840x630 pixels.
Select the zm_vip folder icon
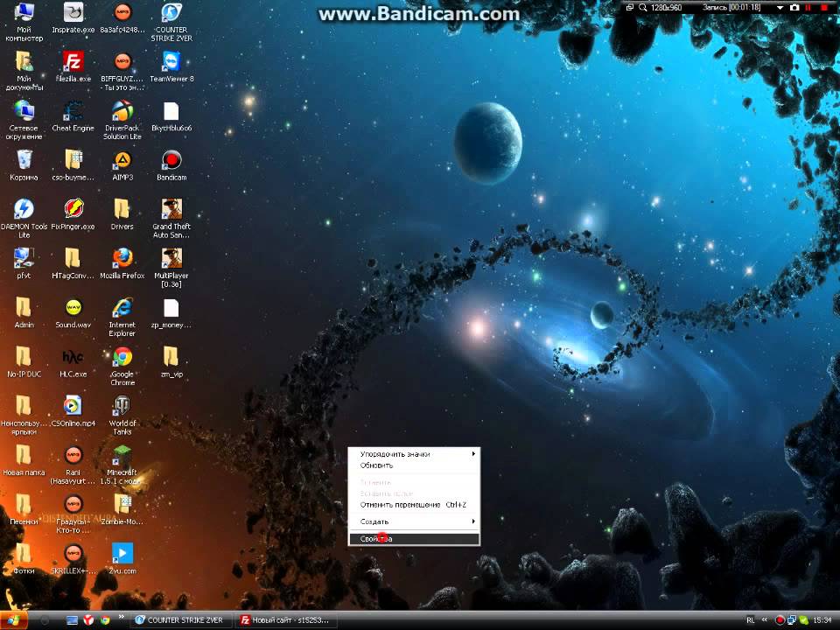[x=171, y=361]
